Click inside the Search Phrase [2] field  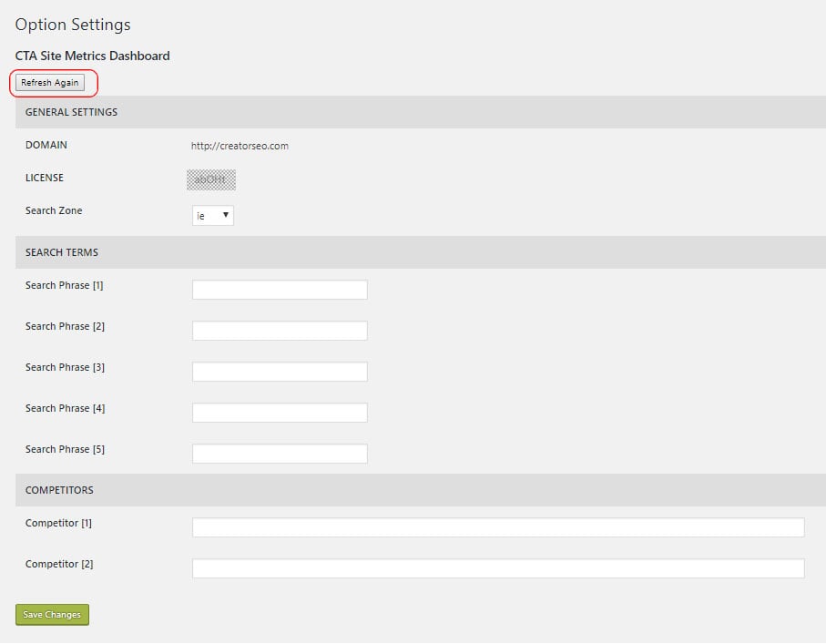point(279,330)
